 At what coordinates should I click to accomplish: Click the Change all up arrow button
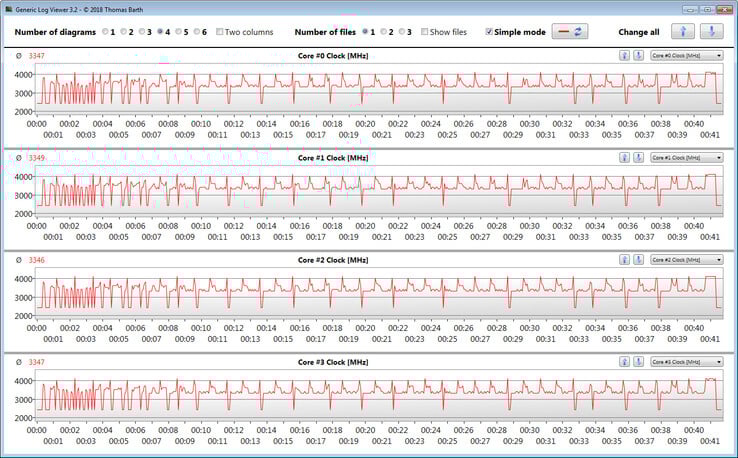(x=682, y=32)
